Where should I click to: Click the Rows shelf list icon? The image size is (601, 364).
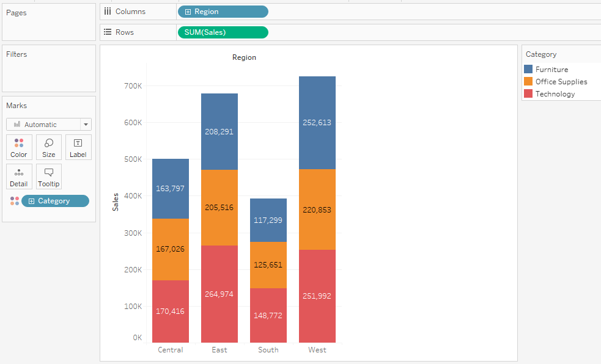[x=107, y=32]
